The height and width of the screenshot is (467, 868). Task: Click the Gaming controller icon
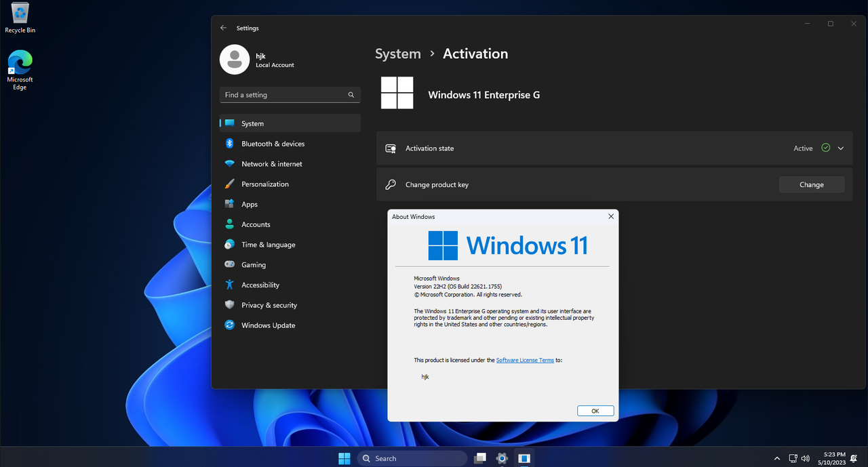(x=229, y=265)
